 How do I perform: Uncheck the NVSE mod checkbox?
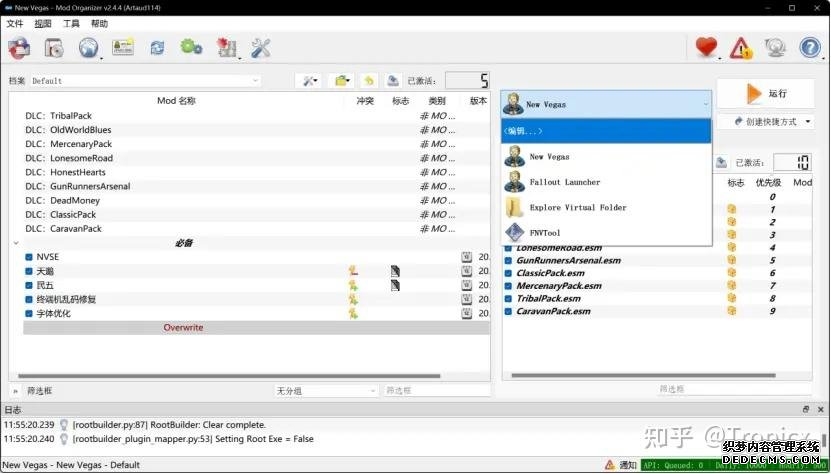30,257
